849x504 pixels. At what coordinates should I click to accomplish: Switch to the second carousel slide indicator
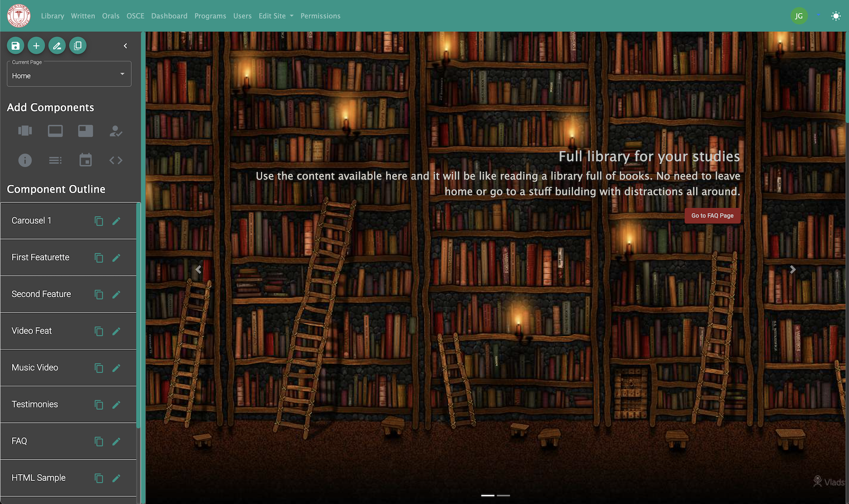coord(503,495)
